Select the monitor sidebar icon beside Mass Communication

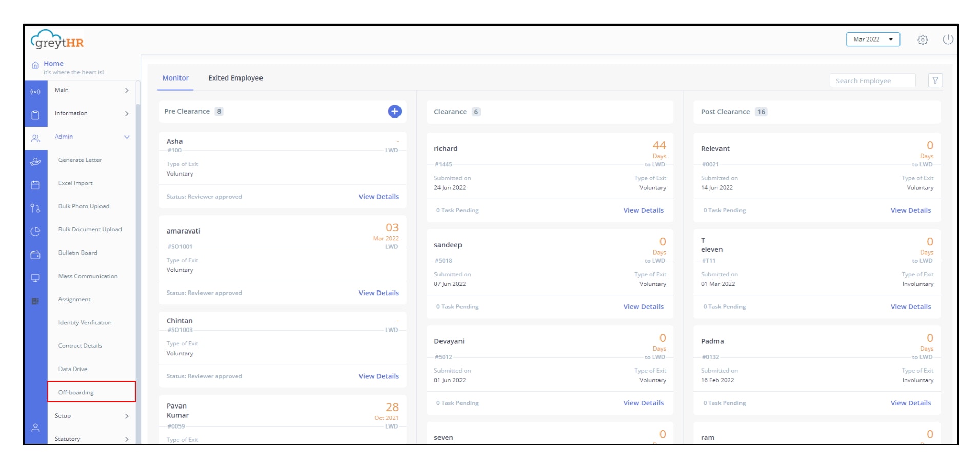35,278
